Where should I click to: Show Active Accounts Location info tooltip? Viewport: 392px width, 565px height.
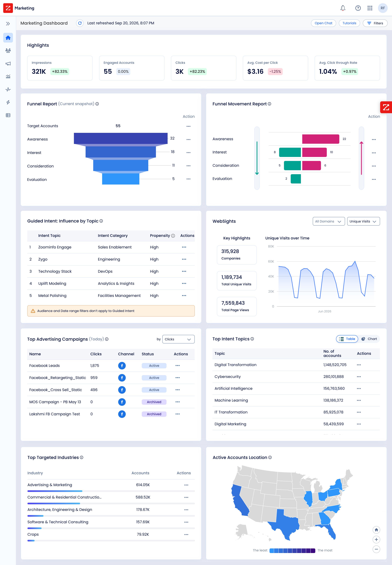270,457
